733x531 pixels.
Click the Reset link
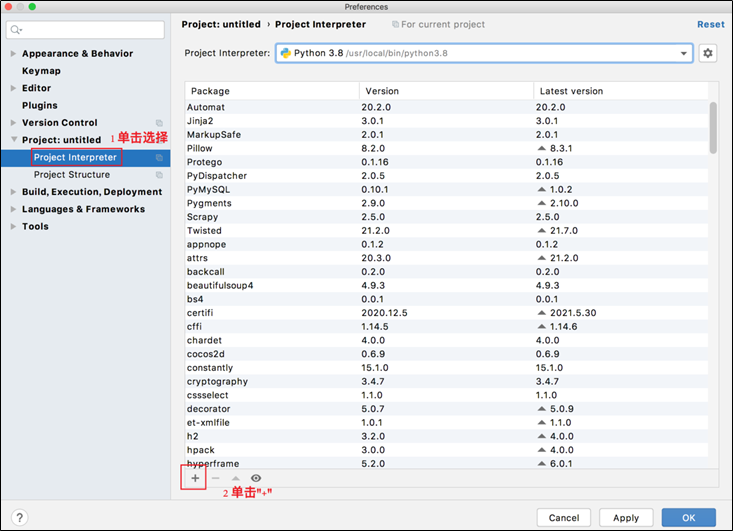coord(711,24)
